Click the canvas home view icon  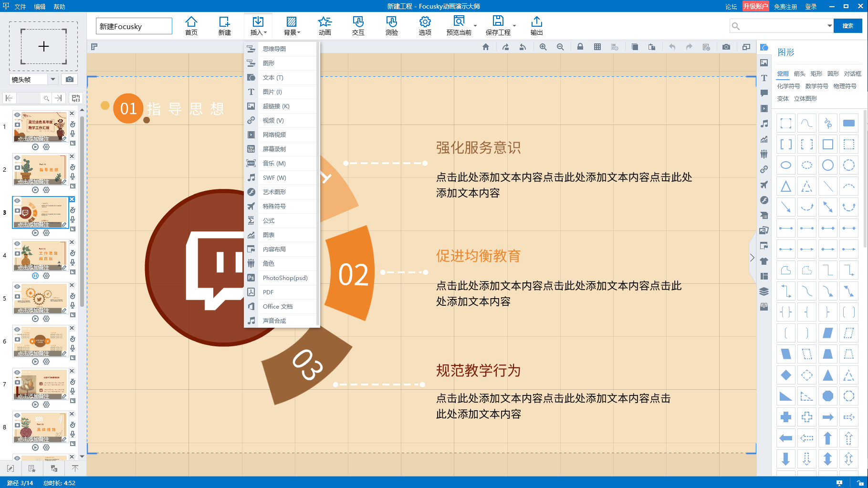coord(486,47)
